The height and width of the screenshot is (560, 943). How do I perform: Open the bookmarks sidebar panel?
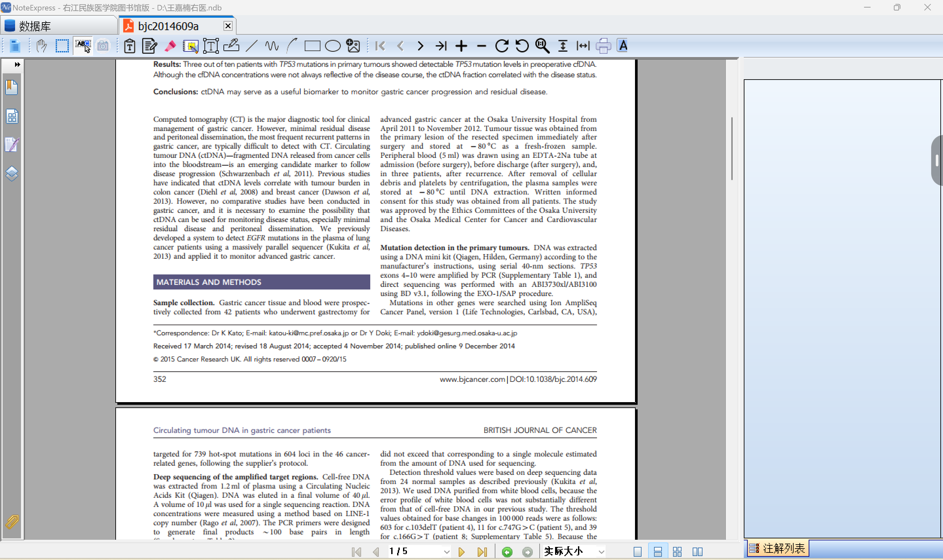pos(12,87)
